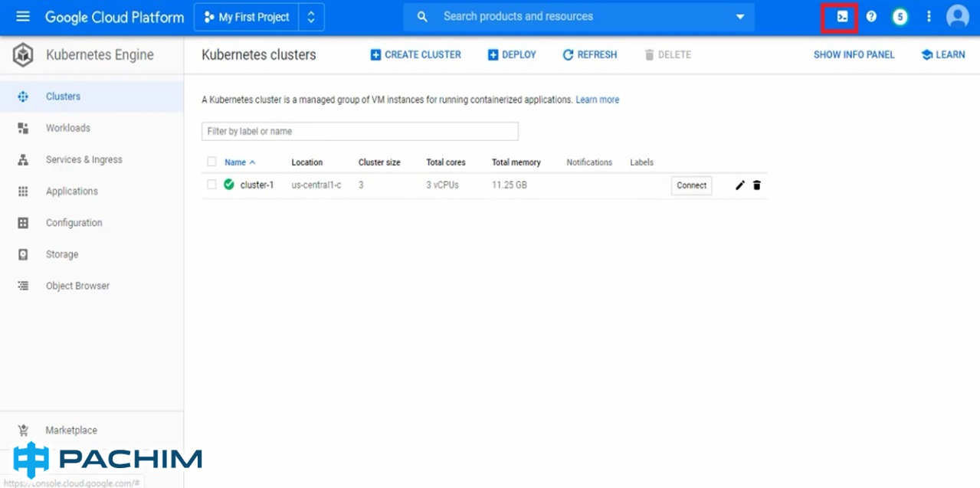
Task: Sort by Name column header
Action: tap(240, 162)
